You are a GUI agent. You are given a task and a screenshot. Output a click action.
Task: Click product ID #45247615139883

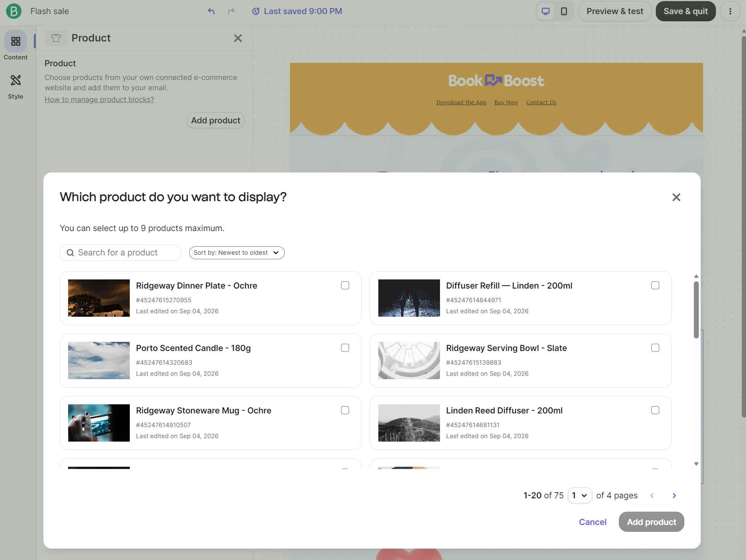473,362
